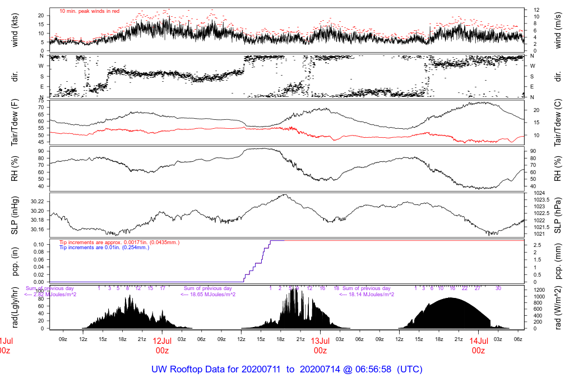This screenshot has width=574, height=392.
Task: Click the blue 'Tip increments are 0.01in.' note
Action: click(x=104, y=248)
